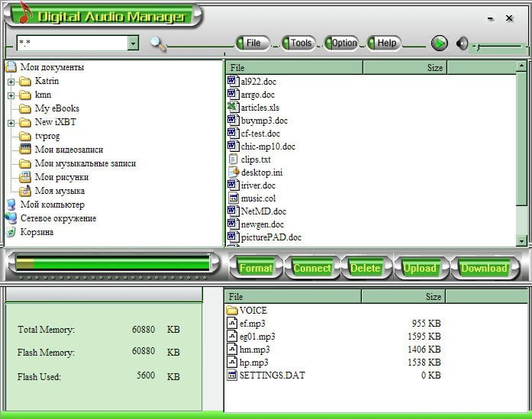Expand the New iXBT folder node
Image resolution: width=532 pixels, height=419 pixels.
11,123
